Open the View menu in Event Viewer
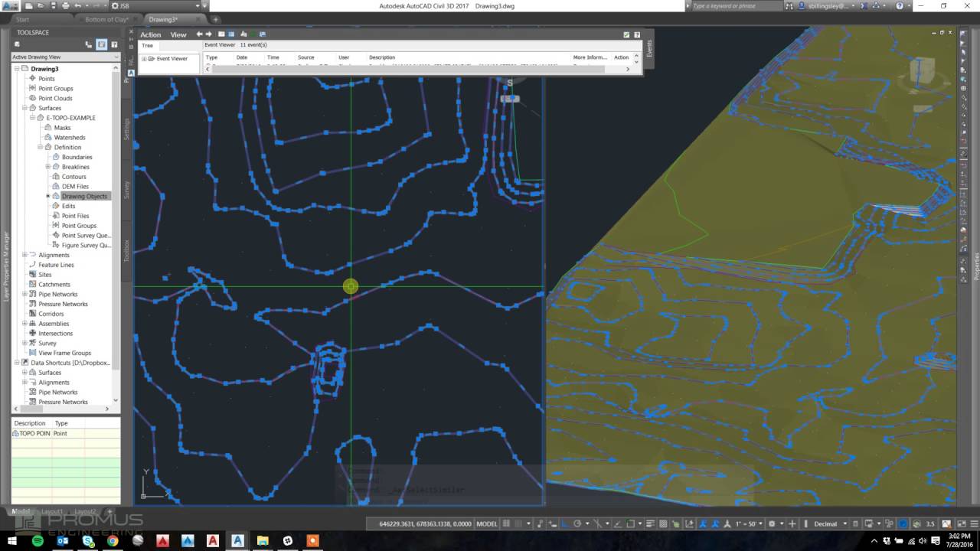Screen dimensions: 980x551 [178, 34]
